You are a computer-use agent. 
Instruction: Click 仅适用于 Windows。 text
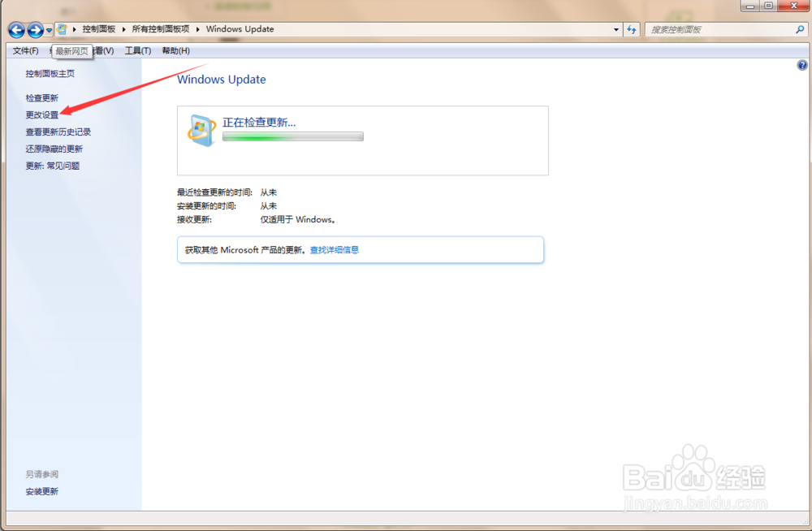[x=298, y=220]
